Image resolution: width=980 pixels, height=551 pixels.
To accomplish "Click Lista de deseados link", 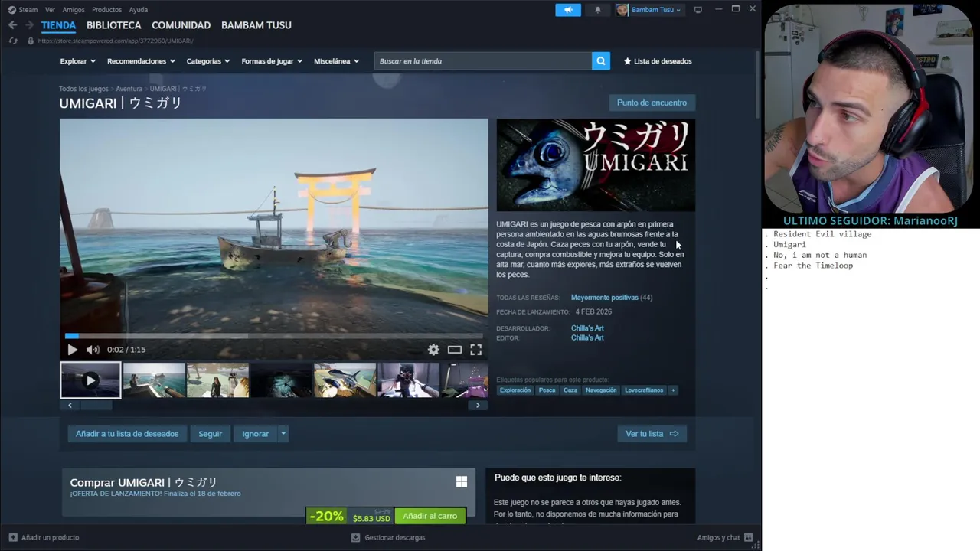I will 658,61.
